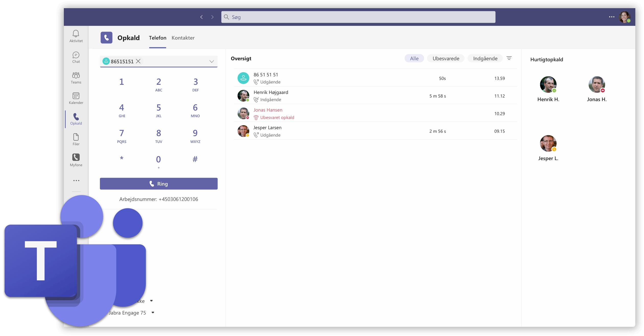
Task: Click the Arbejdsnummer +4503061200106 text
Action: 159,199
